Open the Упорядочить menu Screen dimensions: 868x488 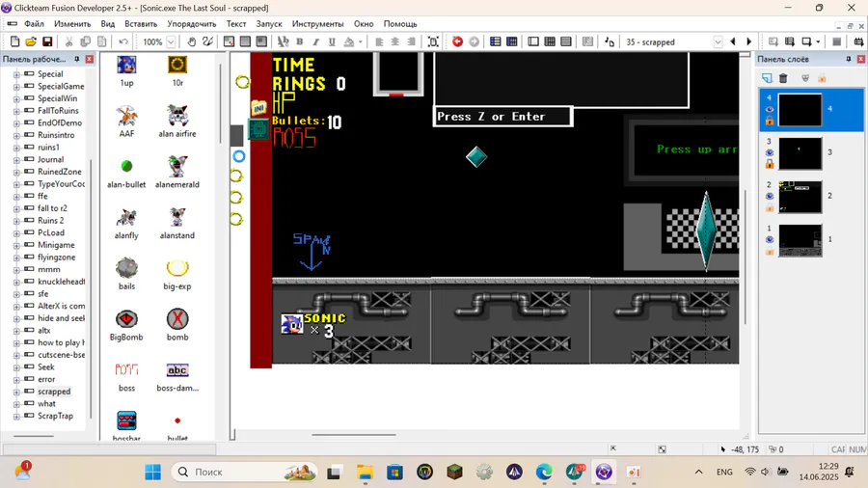click(192, 24)
